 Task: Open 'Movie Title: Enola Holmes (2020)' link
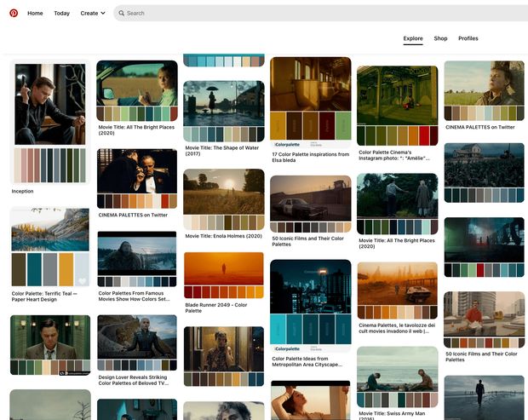coord(224,236)
